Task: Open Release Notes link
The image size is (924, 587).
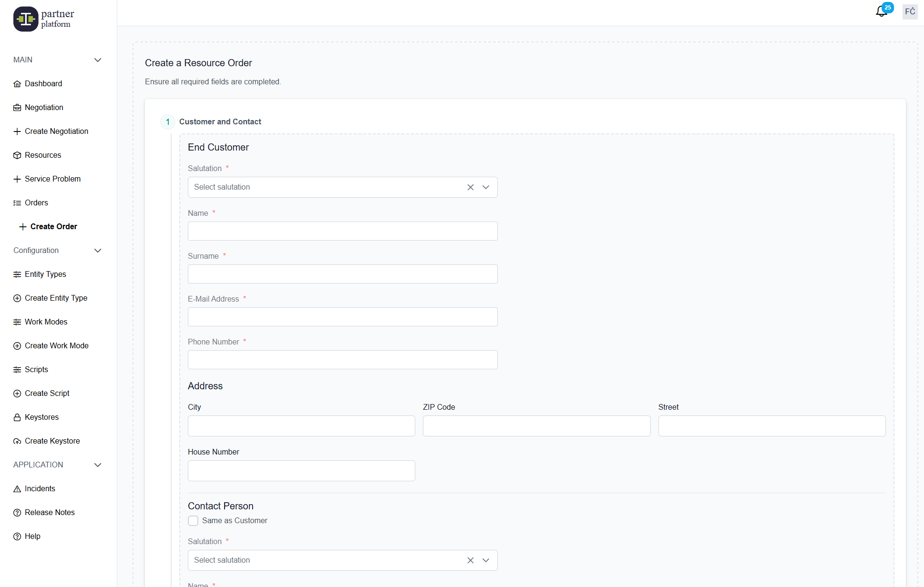Action: tap(50, 513)
